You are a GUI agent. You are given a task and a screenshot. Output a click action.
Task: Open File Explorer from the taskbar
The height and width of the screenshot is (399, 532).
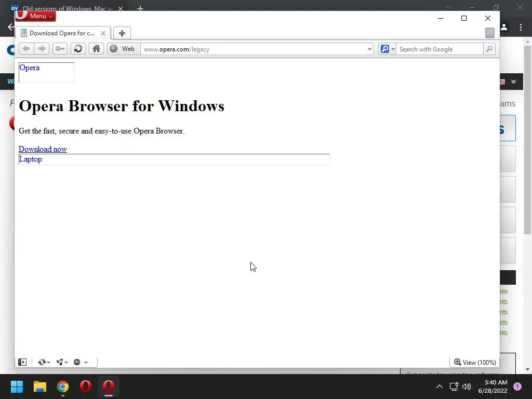[x=39, y=387]
